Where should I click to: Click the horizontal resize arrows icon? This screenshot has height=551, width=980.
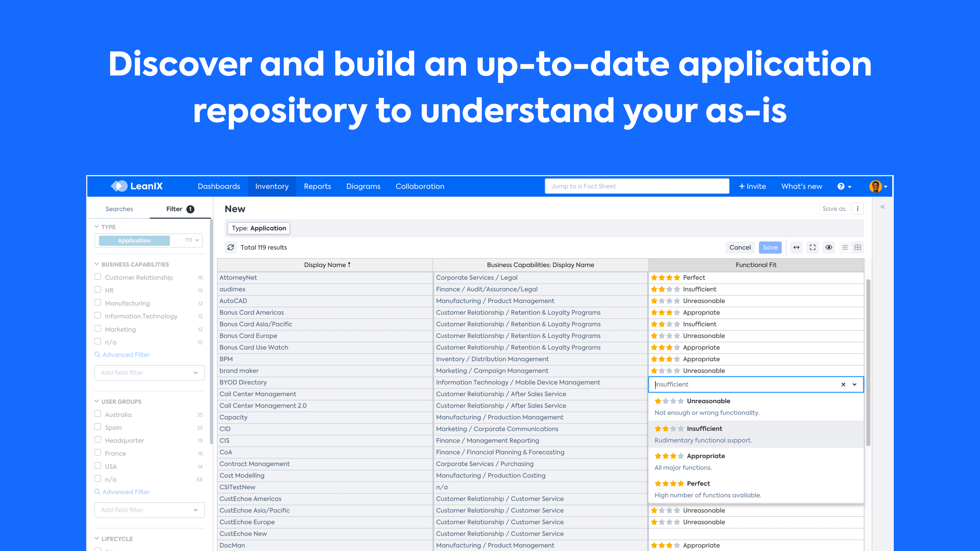[x=796, y=247]
